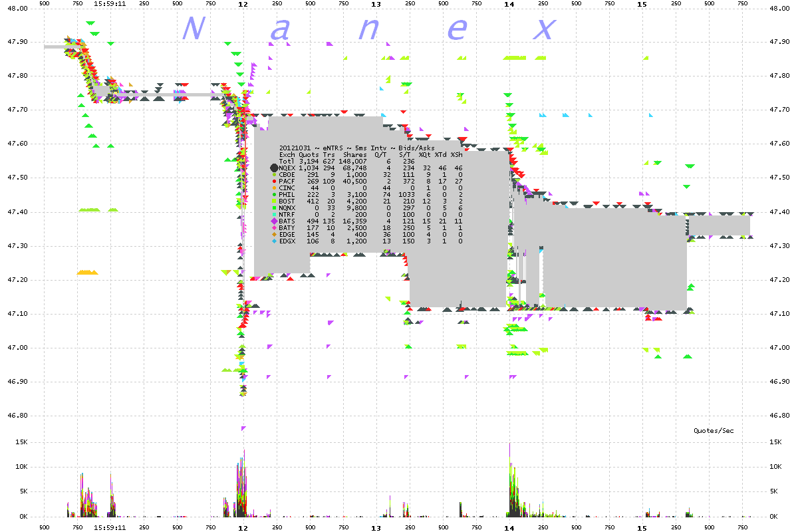The height and width of the screenshot is (532, 798).
Task: Click the purple BATS legend diamond
Action: [x=273, y=221]
